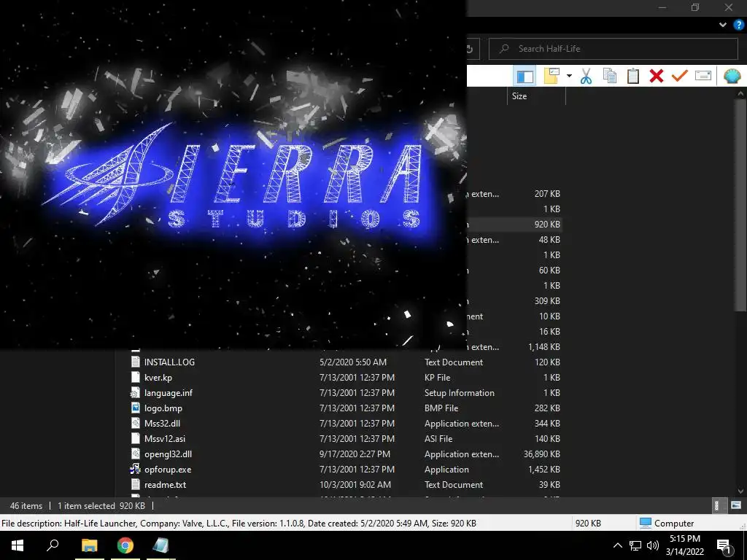Viewport: 747px width, 560px height.
Task: Click the logo.bmp file icon
Action: point(135,408)
